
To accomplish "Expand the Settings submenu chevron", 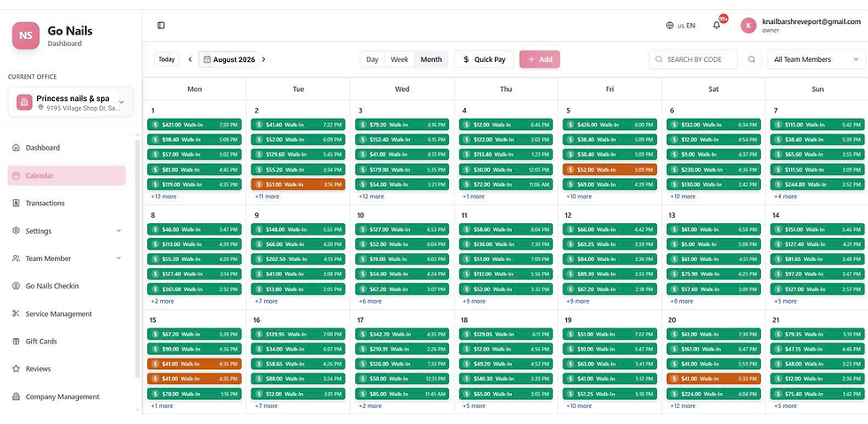I will coord(119,231).
